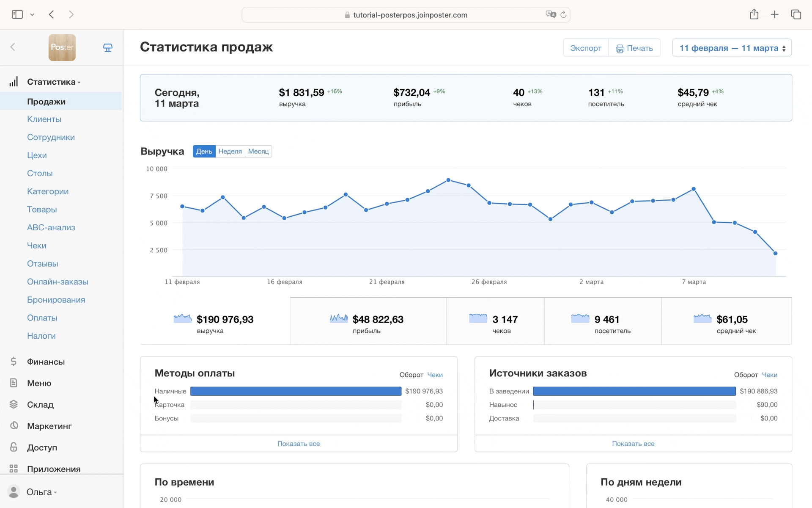Click the Экспорт button
Screen dimensions: 812x508
tap(585, 48)
